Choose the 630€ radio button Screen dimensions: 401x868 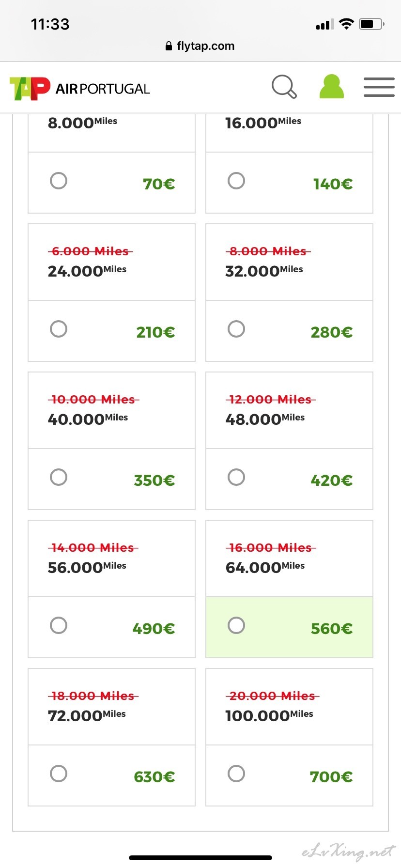(59, 774)
